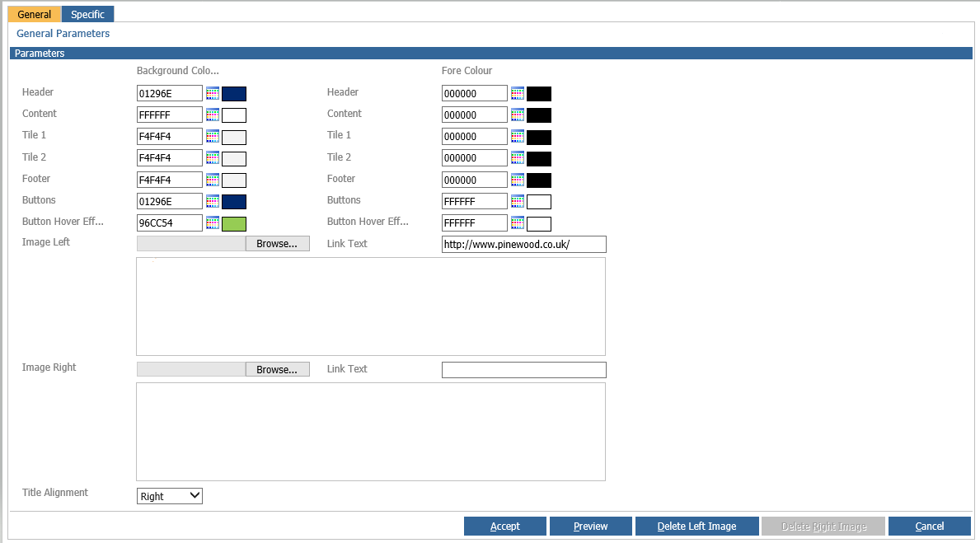
Task: Open color picker for Tile 1 background
Action: click(213, 137)
